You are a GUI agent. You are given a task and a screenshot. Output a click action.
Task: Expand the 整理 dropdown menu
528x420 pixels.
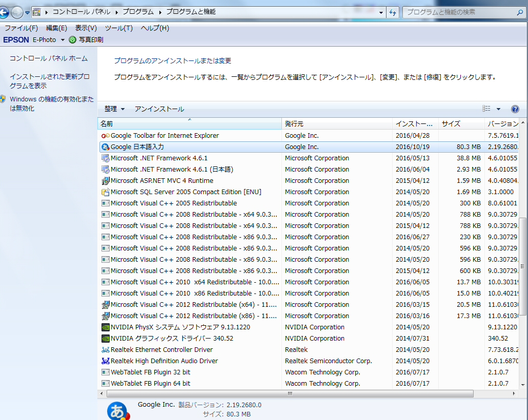(x=114, y=109)
